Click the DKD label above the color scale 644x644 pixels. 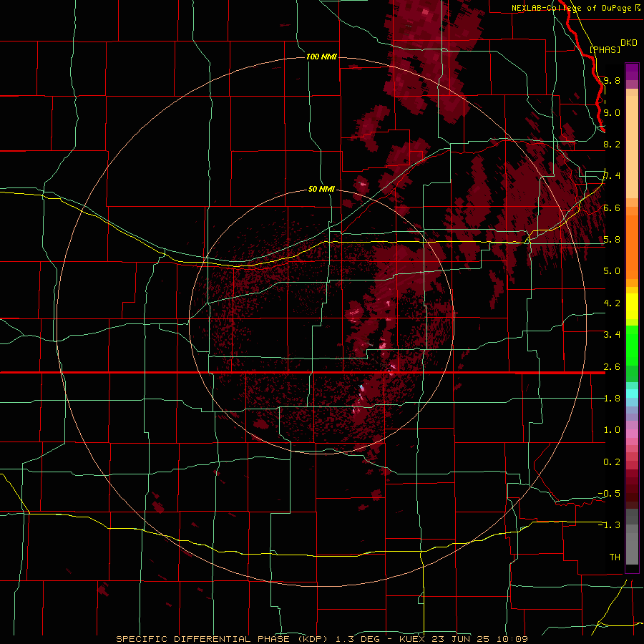click(x=629, y=43)
